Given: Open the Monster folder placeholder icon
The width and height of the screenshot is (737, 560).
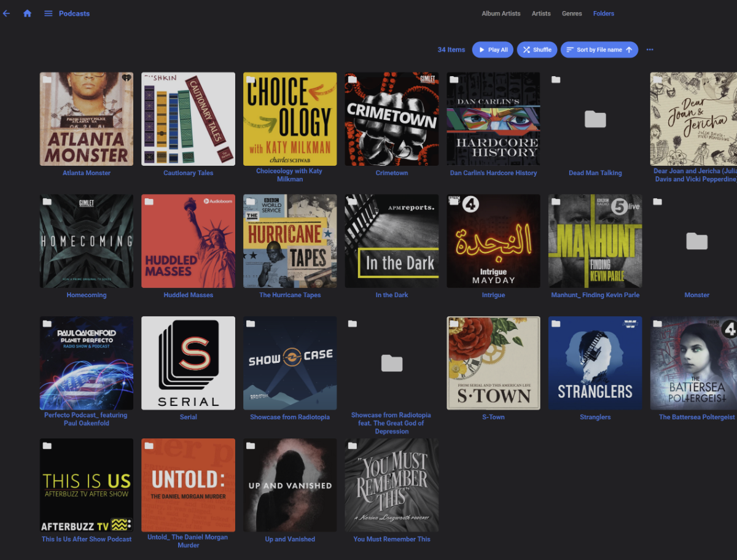Looking at the screenshot, I should (x=696, y=241).
